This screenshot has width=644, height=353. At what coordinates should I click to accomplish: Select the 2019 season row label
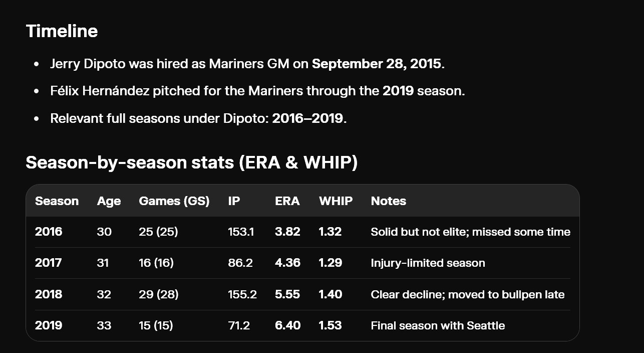(x=49, y=325)
